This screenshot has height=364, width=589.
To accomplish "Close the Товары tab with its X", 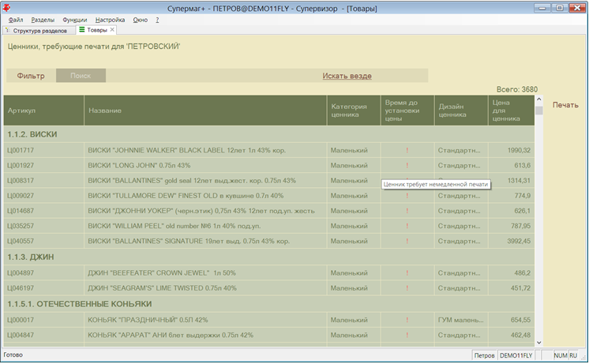I will 112,30.
